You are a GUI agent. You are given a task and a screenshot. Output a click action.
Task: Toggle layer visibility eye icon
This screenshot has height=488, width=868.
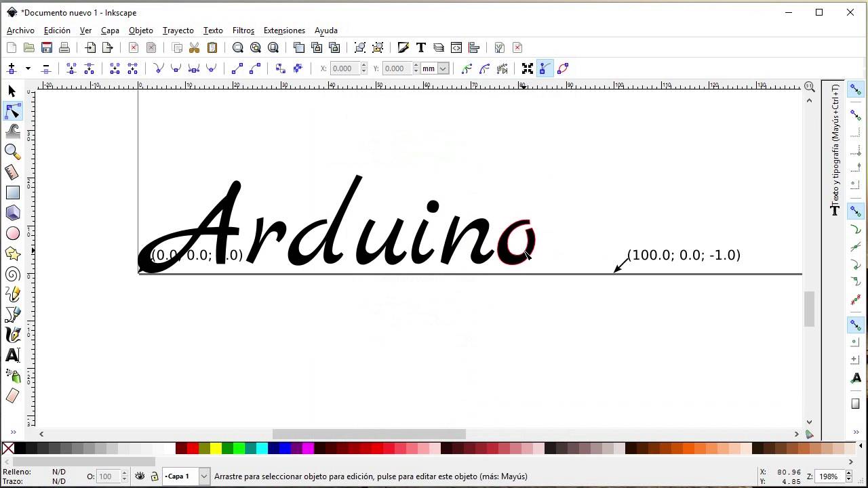pos(140,476)
